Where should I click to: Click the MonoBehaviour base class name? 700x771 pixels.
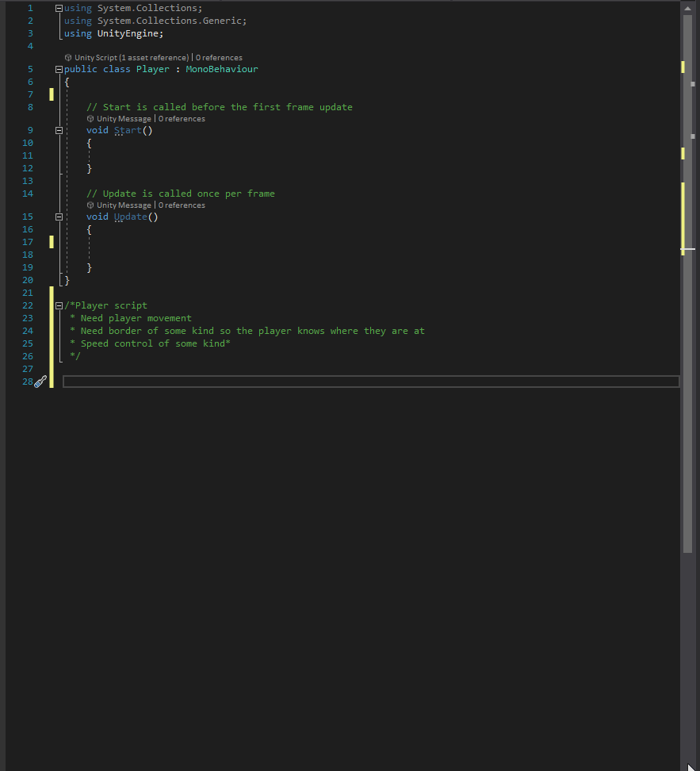(222, 69)
